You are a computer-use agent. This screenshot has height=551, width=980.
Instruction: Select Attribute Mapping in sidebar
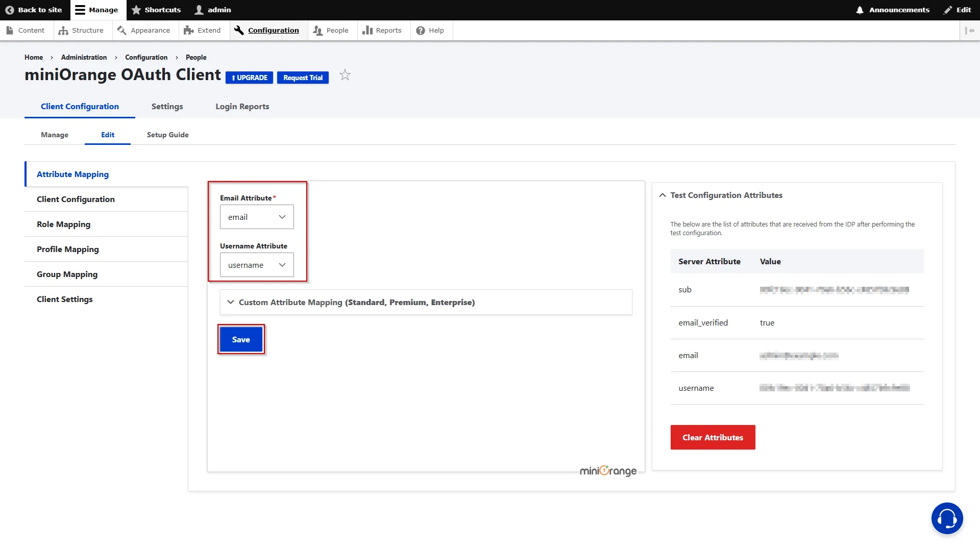coord(107,174)
